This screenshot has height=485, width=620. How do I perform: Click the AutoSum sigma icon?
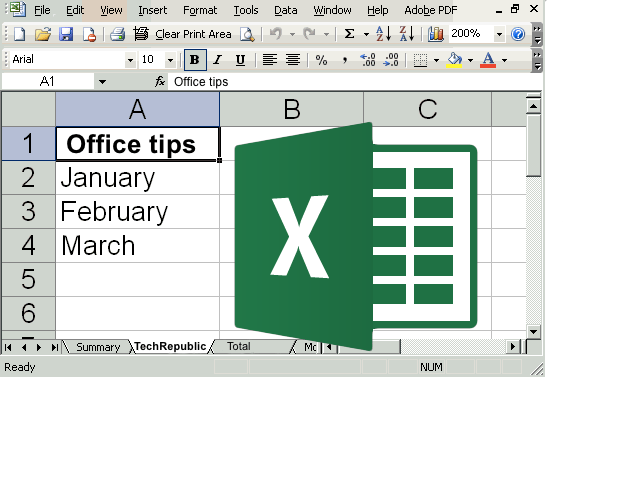(x=349, y=34)
